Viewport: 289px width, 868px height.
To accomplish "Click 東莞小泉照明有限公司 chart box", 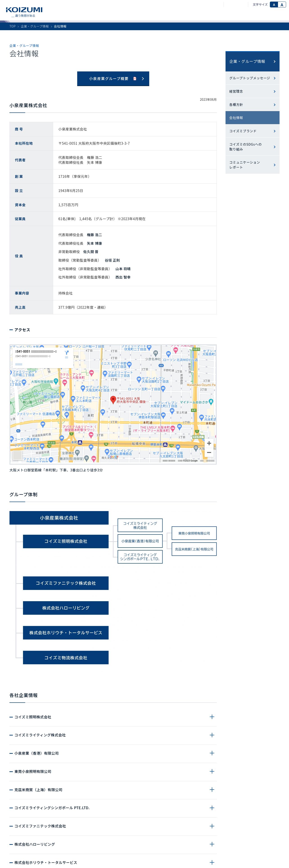I will tap(194, 533).
